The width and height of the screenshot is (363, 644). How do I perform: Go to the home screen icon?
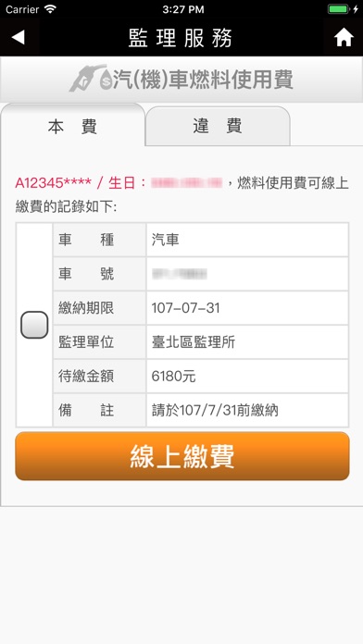(344, 37)
